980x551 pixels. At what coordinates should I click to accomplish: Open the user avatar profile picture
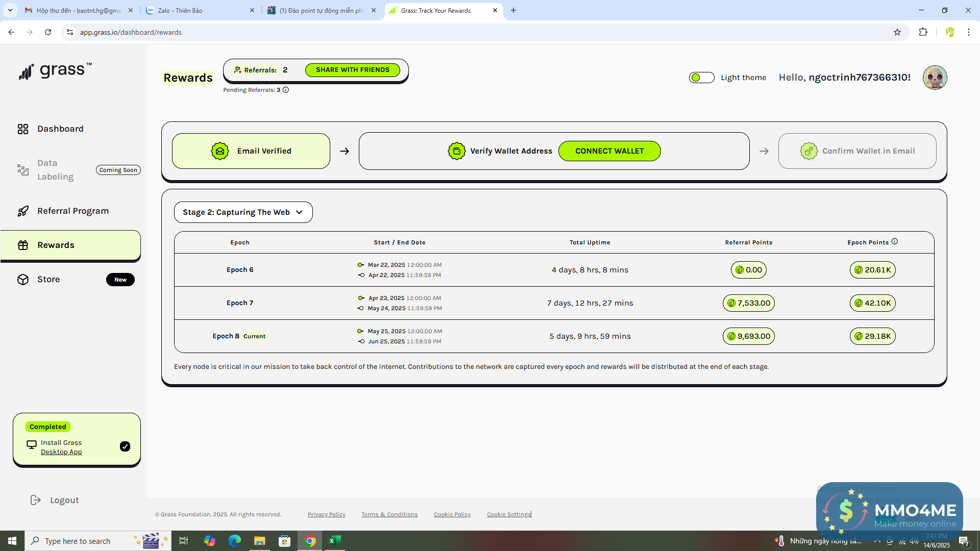(x=935, y=78)
